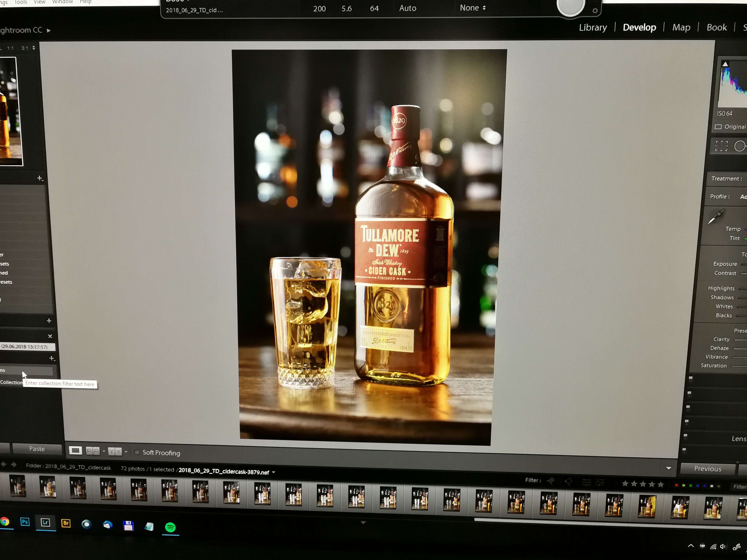Switch to the Develop module
This screenshot has width=747, height=560.
[x=639, y=27]
